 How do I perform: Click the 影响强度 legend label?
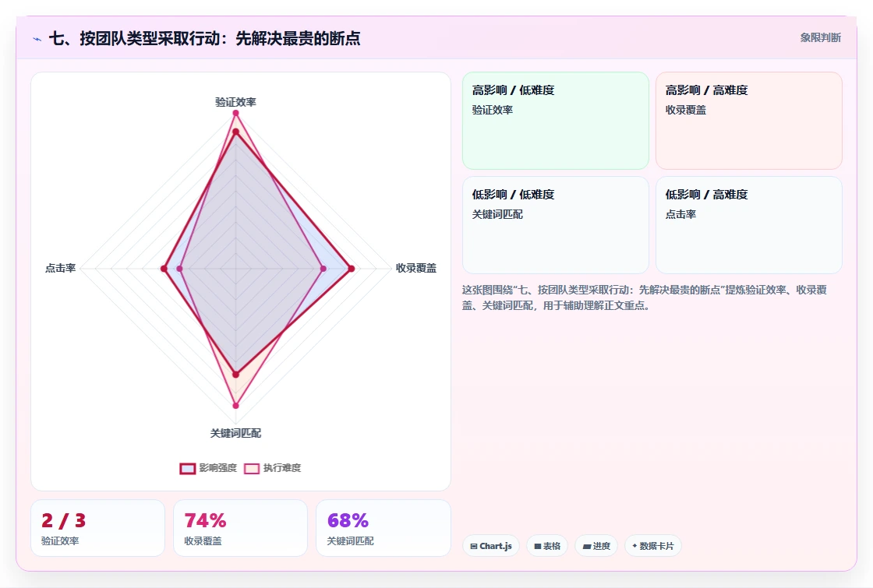tap(217, 468)
